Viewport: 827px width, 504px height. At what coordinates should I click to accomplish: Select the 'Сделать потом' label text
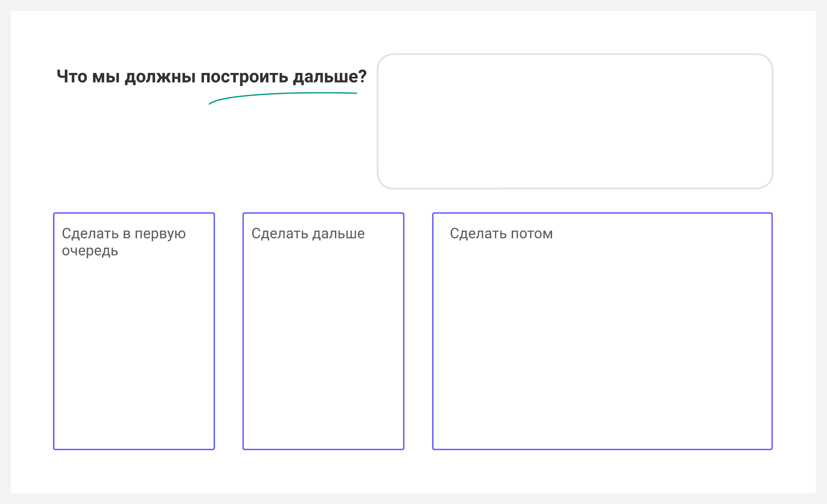(501, 234)
